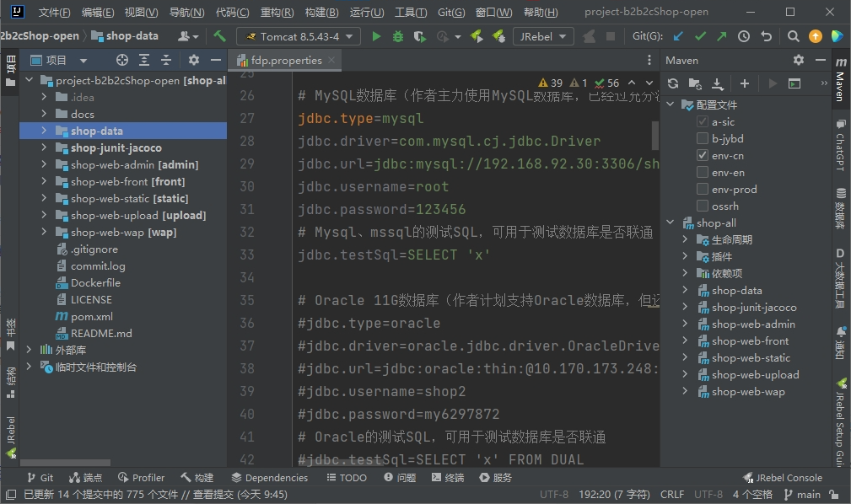This screenshot has width=851, height=504.
Task: Expand the docs folder
Action: [x=44, y=114]
